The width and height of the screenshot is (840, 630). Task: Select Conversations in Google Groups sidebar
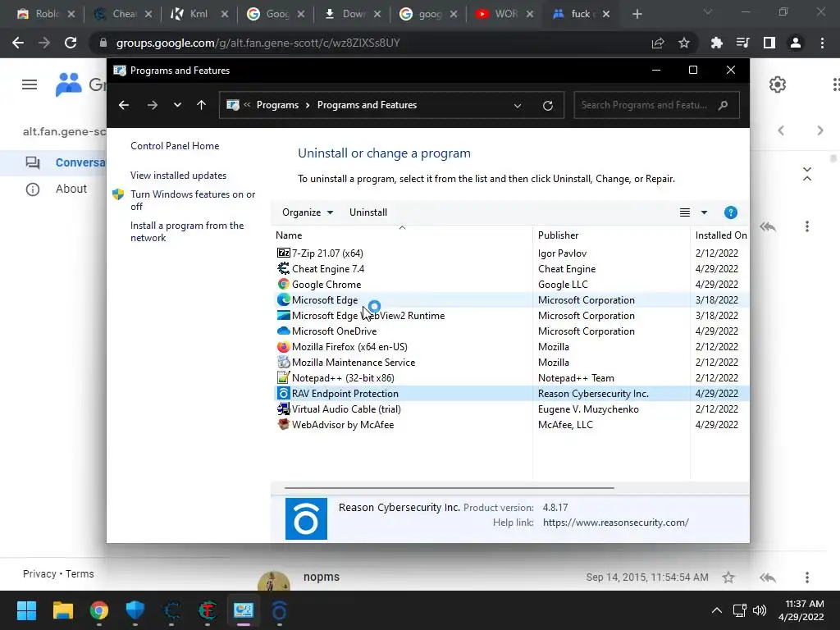(53, 163)
